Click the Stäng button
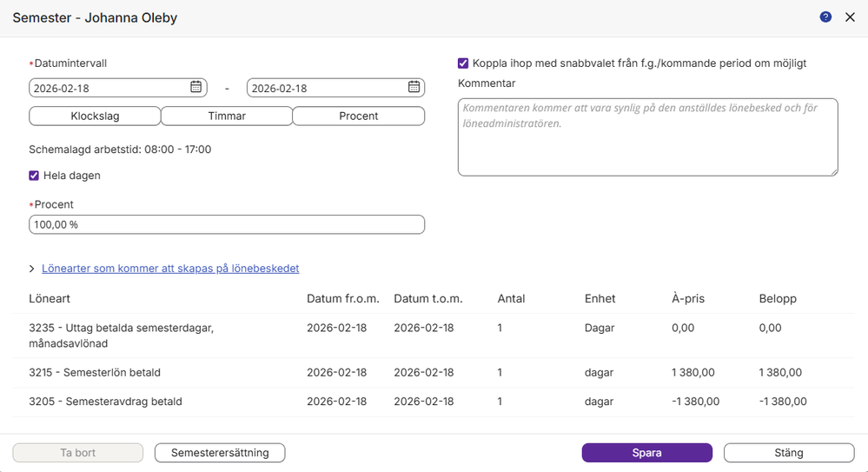 (x=789, y=453)
